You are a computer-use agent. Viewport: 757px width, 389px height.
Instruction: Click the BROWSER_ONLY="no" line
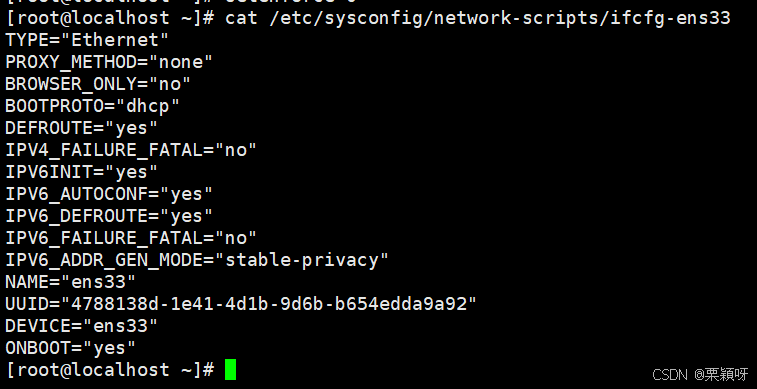pyautogui.click(x=98, y=84)
